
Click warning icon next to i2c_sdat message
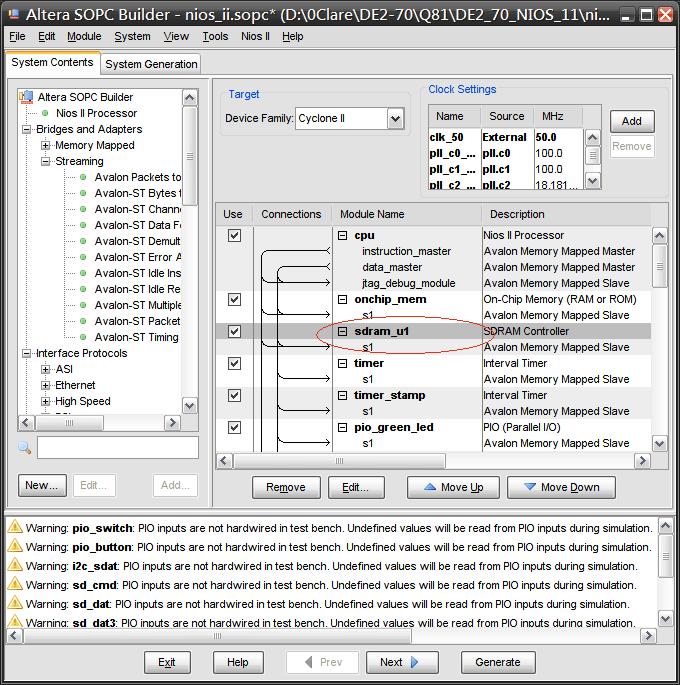tap(15, 564)
